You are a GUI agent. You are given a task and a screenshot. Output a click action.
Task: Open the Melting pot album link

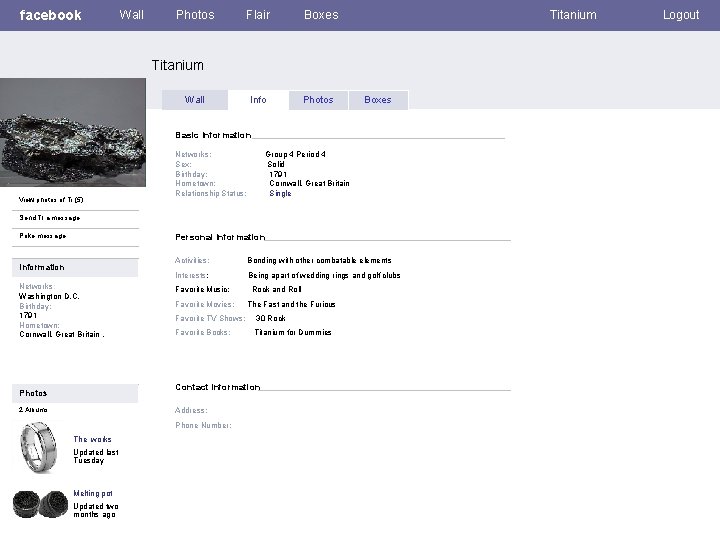[93, 493]
